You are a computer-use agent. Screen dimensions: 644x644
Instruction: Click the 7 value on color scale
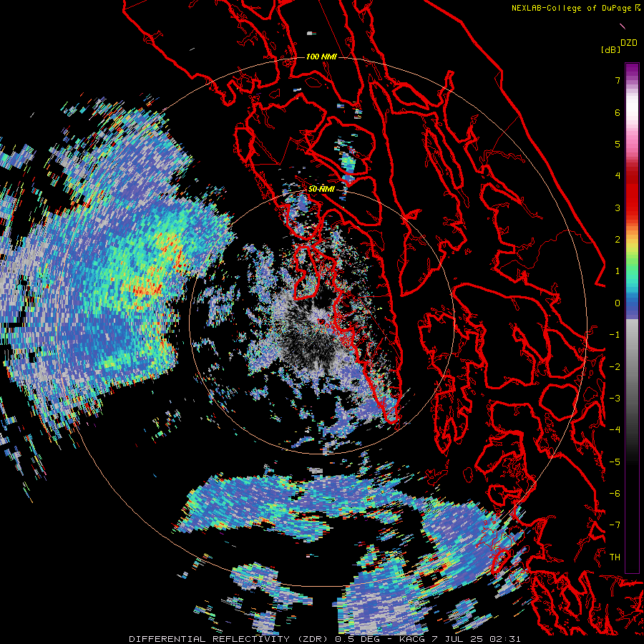(618, 80)
